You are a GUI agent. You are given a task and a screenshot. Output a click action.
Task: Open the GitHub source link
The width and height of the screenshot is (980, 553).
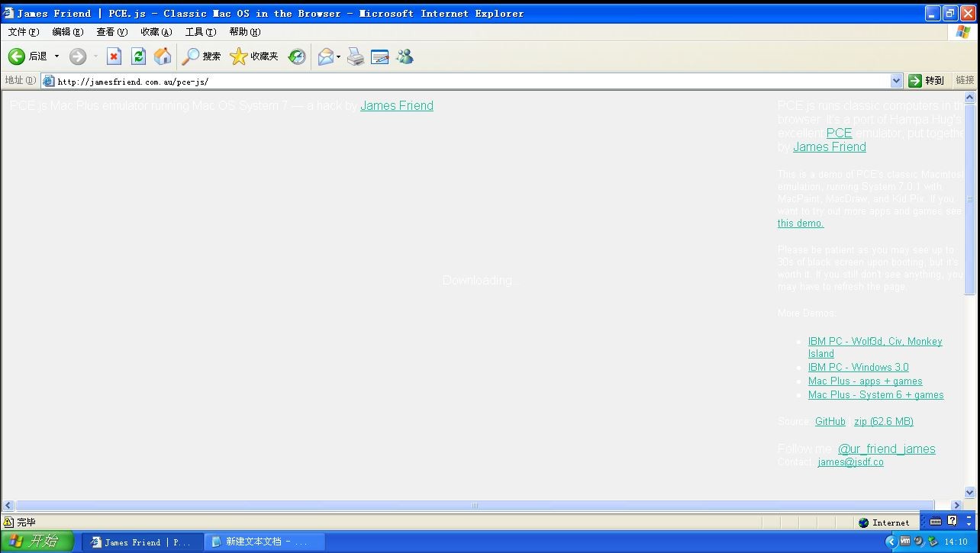(x=830, y=422)
